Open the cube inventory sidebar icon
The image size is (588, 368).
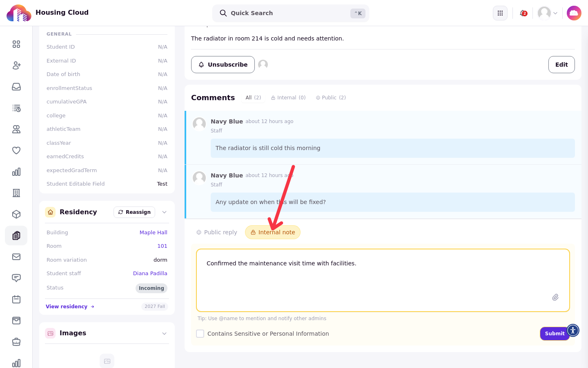point(16,214)
